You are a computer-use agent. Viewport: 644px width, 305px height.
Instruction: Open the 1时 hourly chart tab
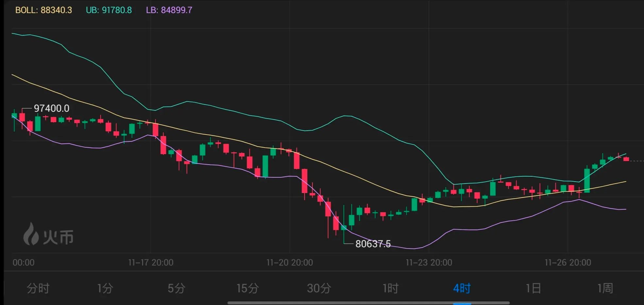tap(391, 288)
